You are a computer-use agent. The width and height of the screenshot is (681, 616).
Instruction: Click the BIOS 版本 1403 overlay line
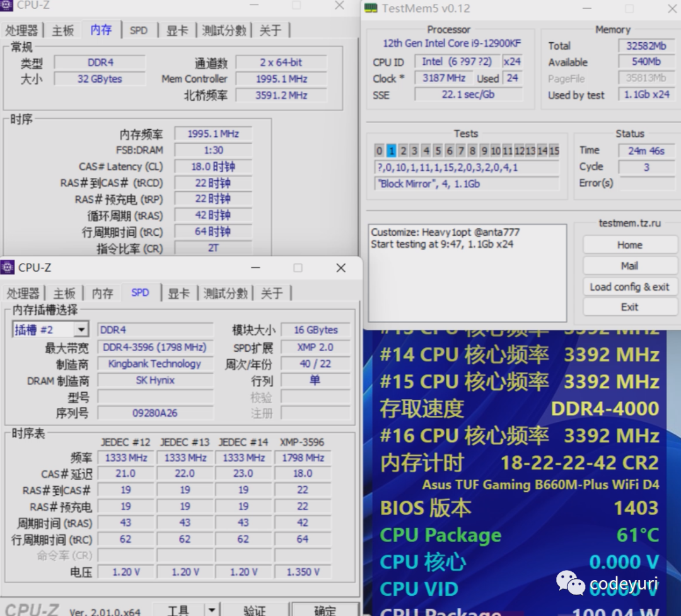click(x=520, y=508)
